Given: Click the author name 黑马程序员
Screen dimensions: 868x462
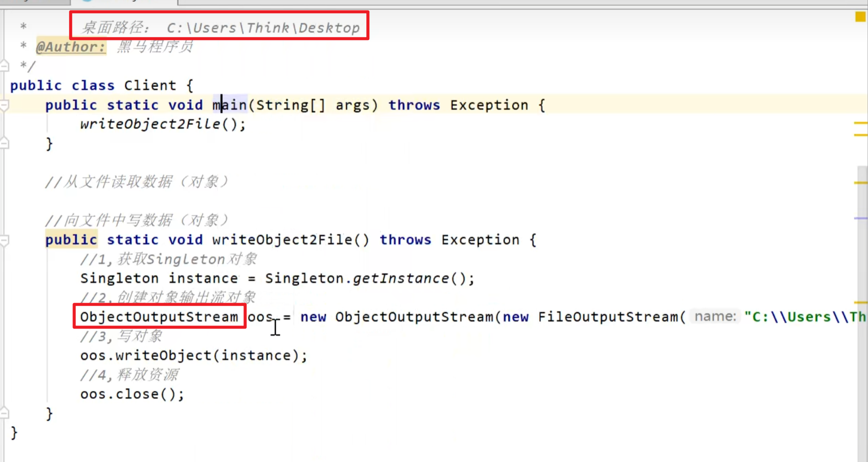Looking at the screenshot, I should [x=155, y=47].
